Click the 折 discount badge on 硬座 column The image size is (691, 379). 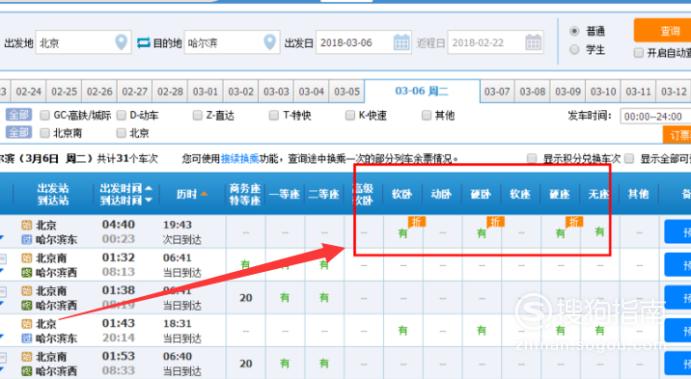point(574,222)
